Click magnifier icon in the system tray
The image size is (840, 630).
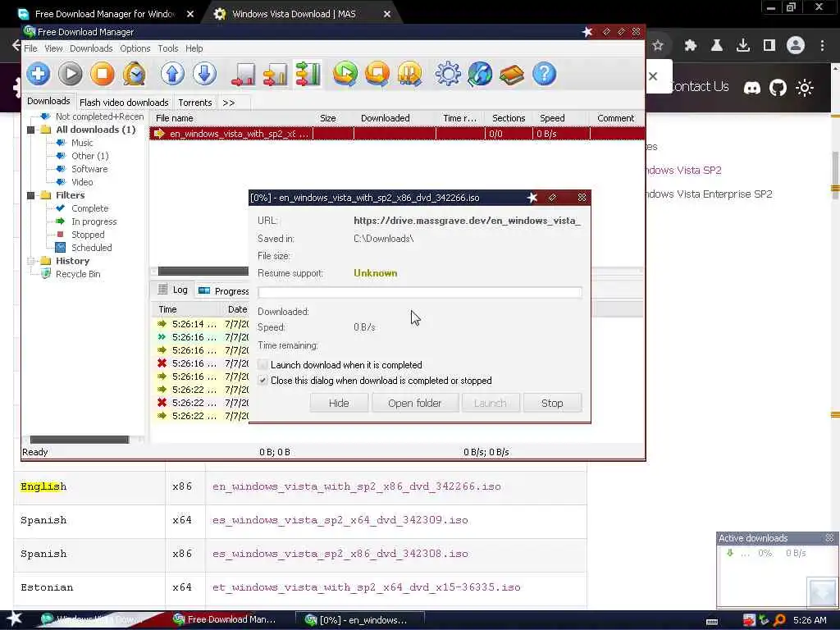[779, 620]
